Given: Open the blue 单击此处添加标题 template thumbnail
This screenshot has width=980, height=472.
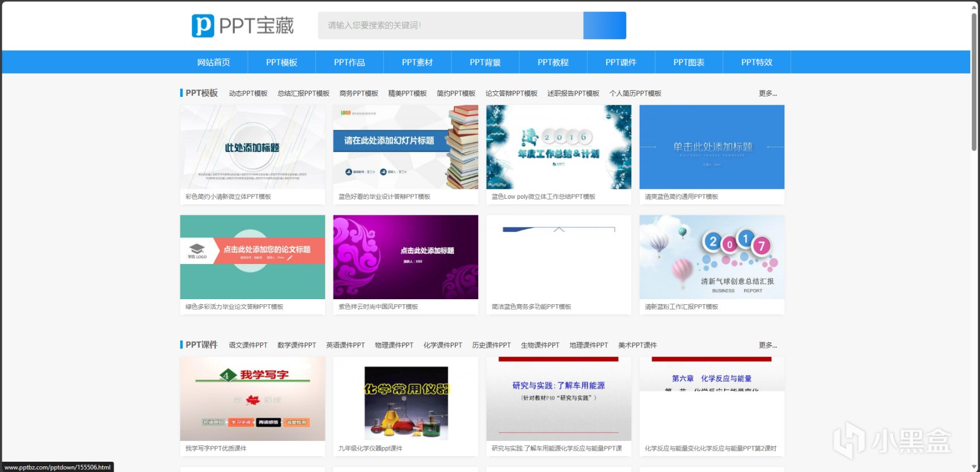Looking at the screenshot, I should 712,147.
